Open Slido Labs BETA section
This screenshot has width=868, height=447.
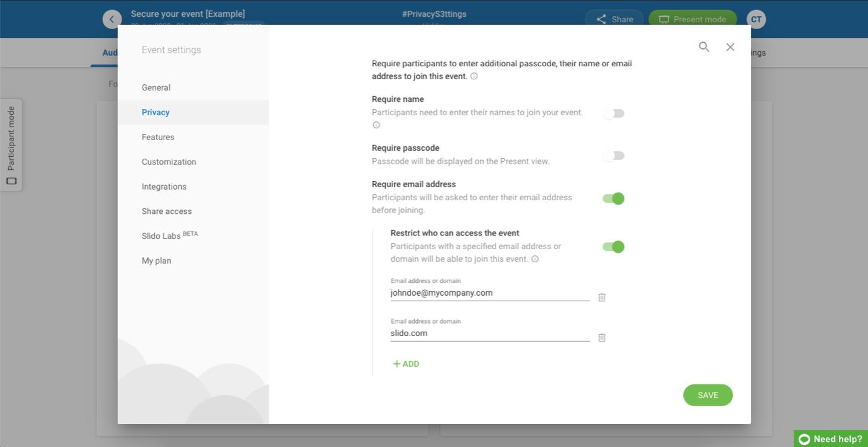(193, 236)
